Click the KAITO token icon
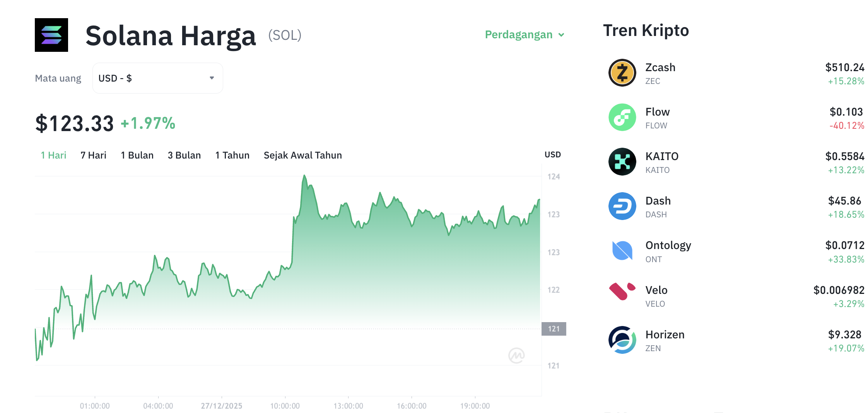This screenshot has height=413, width=868. pyautogui.click(x=622, y=162)
